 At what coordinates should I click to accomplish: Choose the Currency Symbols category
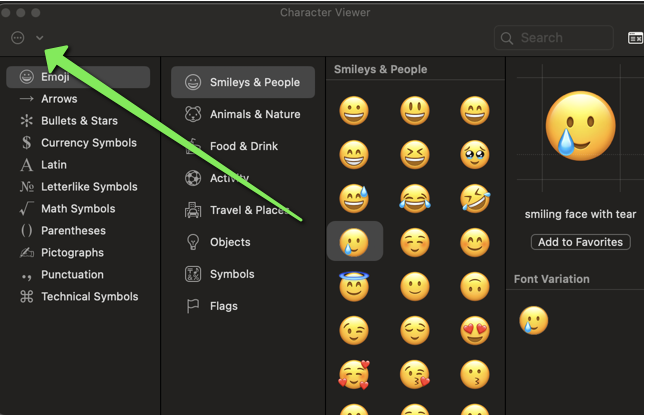[78, 143]
